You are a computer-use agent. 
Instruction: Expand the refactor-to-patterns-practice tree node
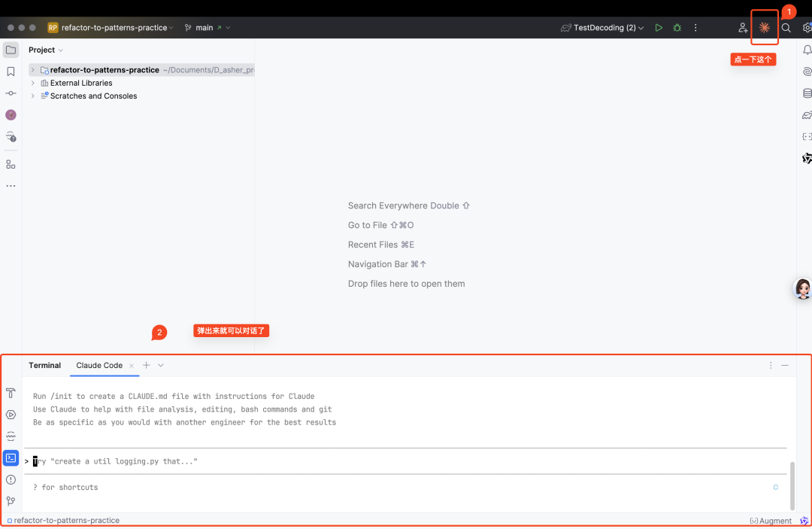(x=32, y=70)
